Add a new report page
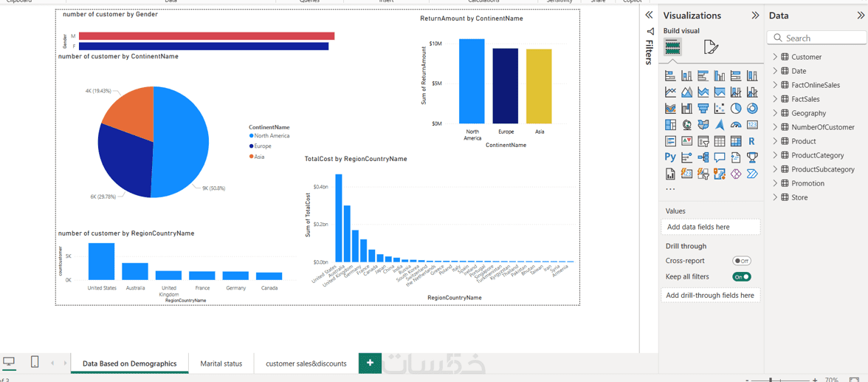 tap(371, 363)
